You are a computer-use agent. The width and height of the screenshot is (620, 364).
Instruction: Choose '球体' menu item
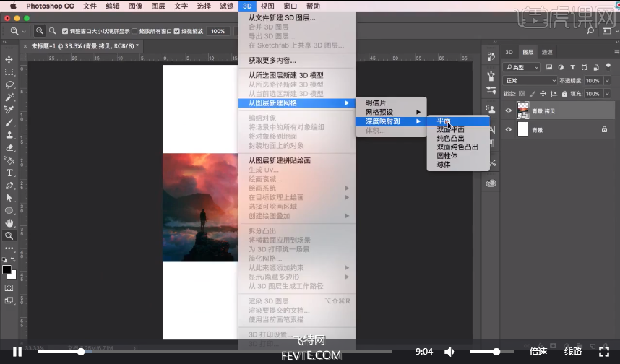pos(458,164)
